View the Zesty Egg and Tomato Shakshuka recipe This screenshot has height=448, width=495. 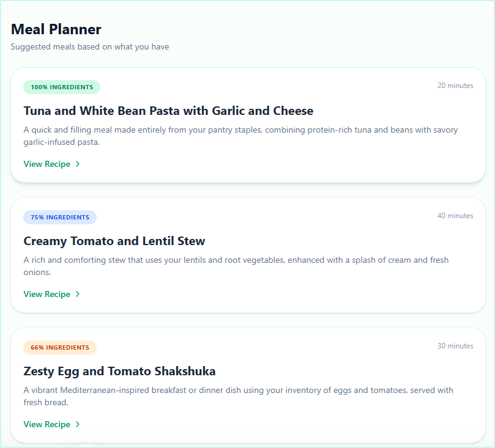click(47, 424)
